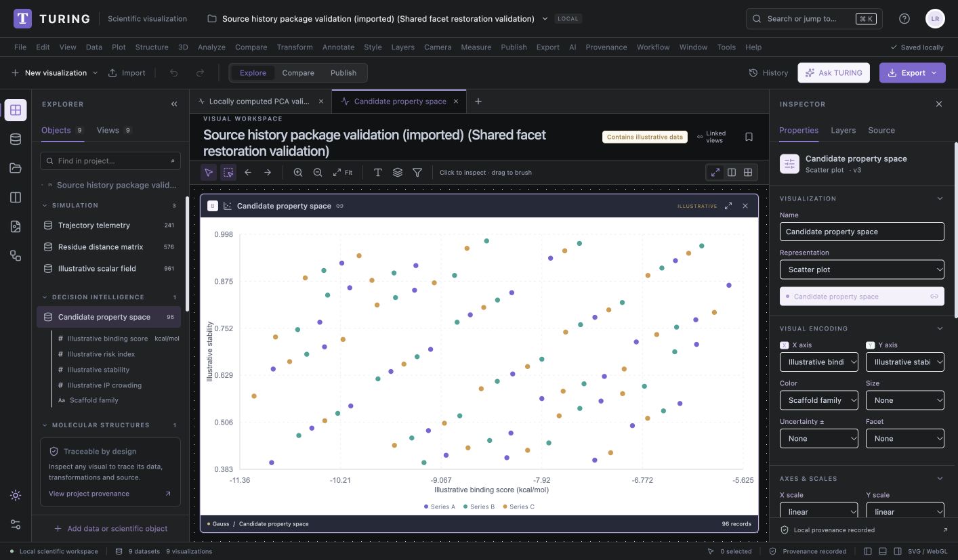Activate the brush selection tool

pyautogui.click(x=228, y=173)
